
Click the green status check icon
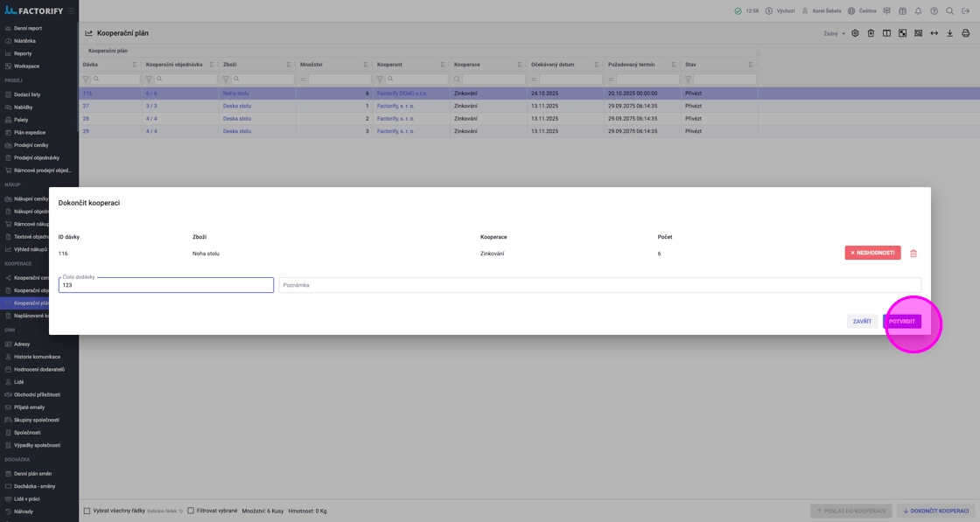pyautogui.click(x=738, y=11)
